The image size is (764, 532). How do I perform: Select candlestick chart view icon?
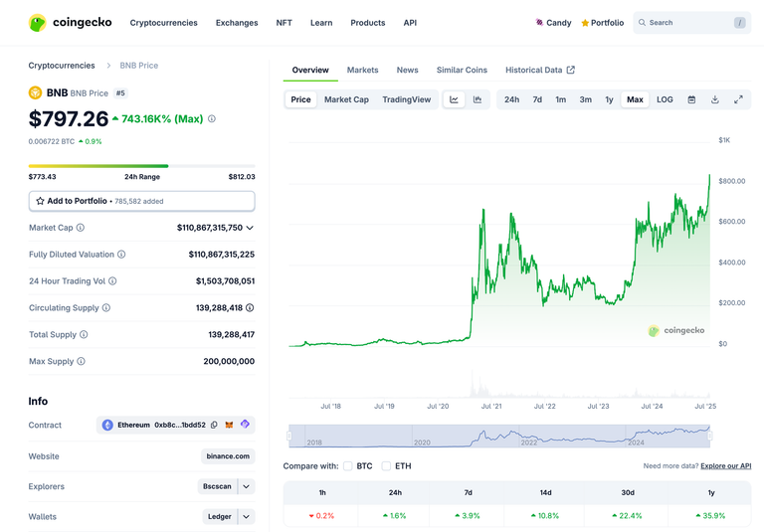(477, 99)
